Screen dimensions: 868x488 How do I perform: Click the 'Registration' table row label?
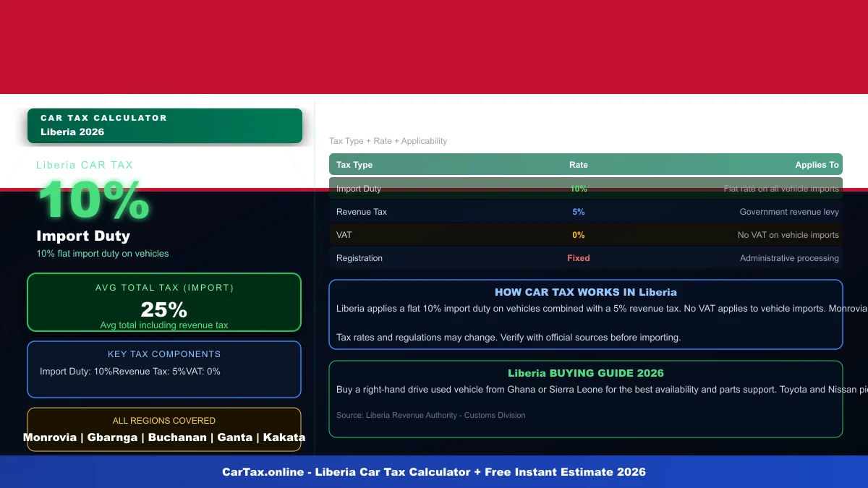pyautogui.click(x=359, y=258)
